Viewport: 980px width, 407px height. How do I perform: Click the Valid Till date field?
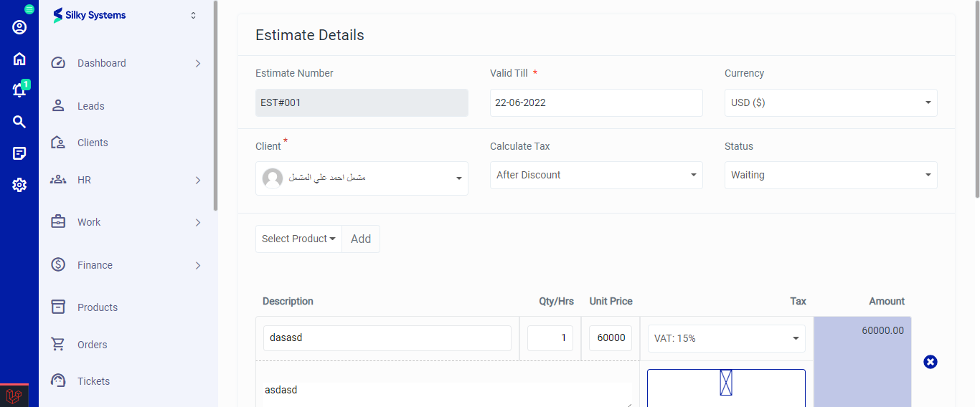pos(596,102)
